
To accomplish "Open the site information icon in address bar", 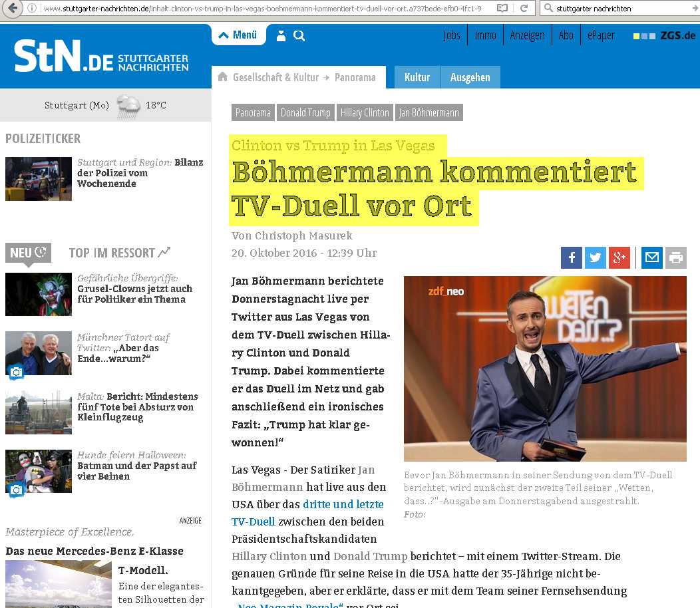I will (32, 8).
